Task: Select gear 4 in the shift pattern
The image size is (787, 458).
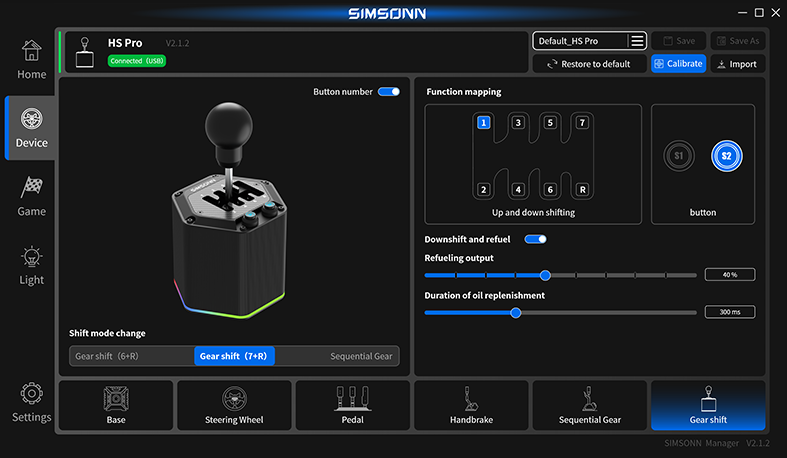Action: [518, 190]
